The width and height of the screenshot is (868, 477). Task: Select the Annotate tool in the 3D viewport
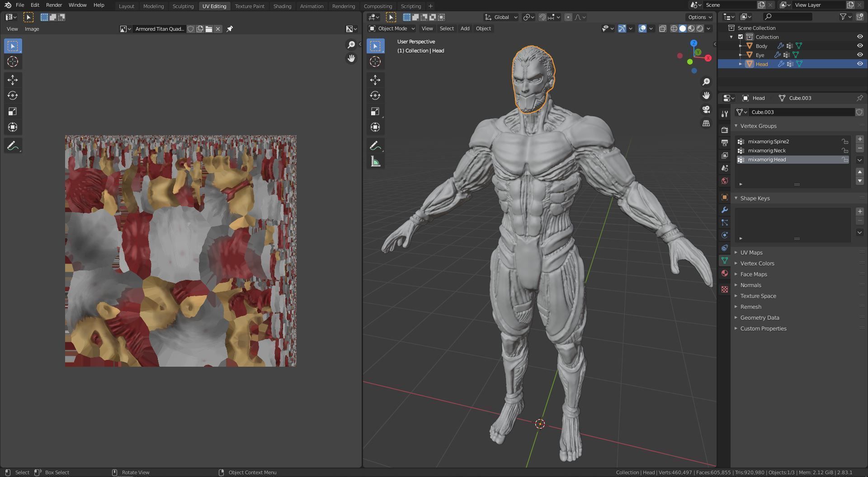[375, 146]
